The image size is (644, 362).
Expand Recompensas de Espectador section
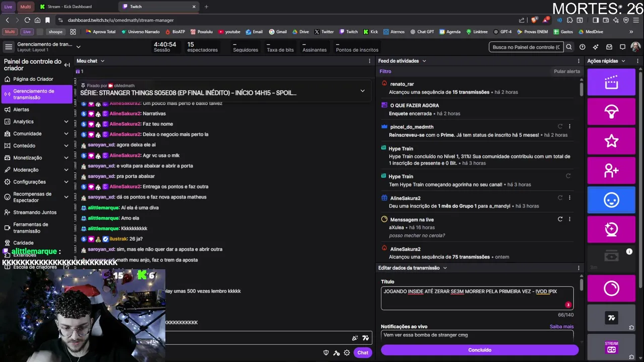click(66, 197)
